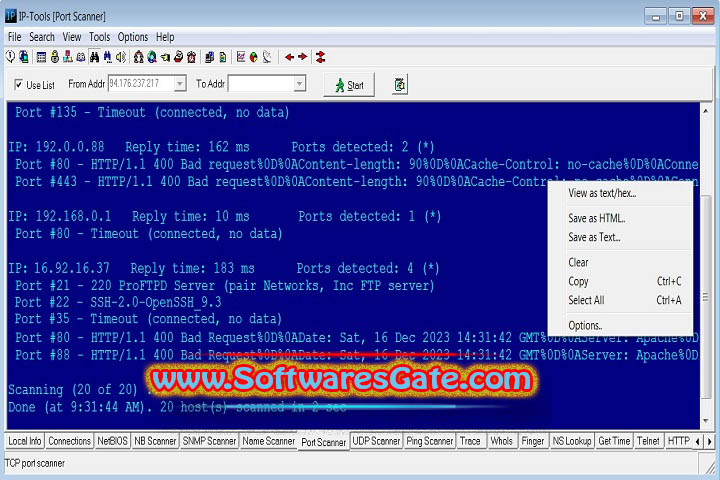Screen dimensions: 720x480
Task: Open the UDP Scanner blue binoculars icon
Action: (x=107, y=57)
